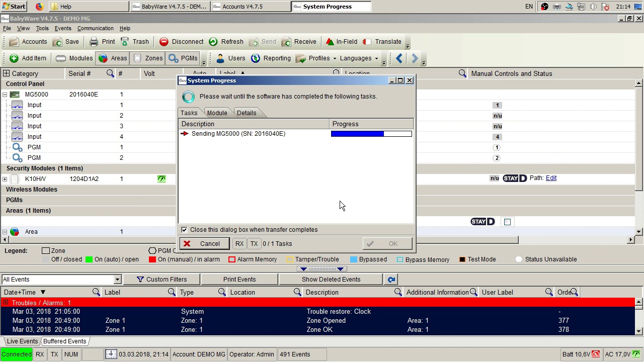This screenshot has width=644, height=362.
Task: Click search icon beside Manual Controls and Status
Action: coord(462,73)
